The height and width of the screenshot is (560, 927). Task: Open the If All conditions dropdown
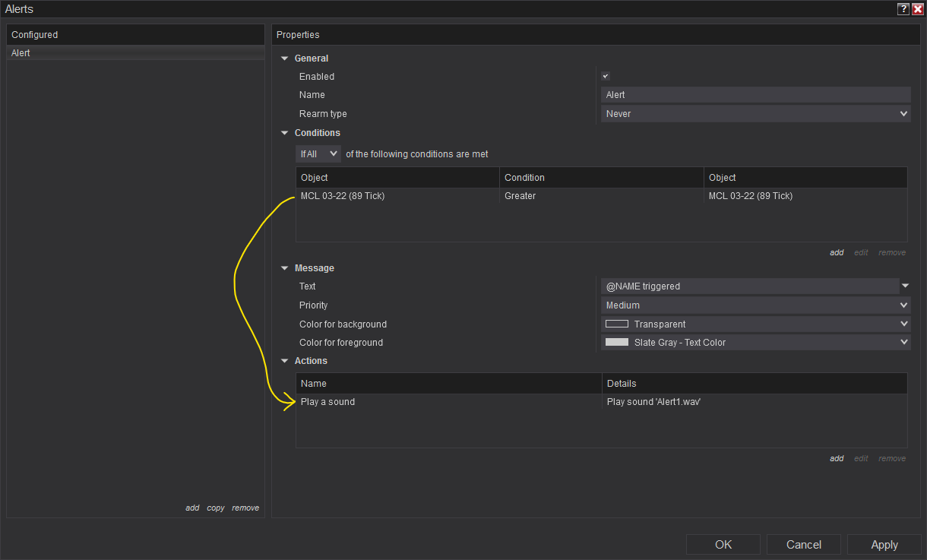pyautogui.click(x=318, y=153)
